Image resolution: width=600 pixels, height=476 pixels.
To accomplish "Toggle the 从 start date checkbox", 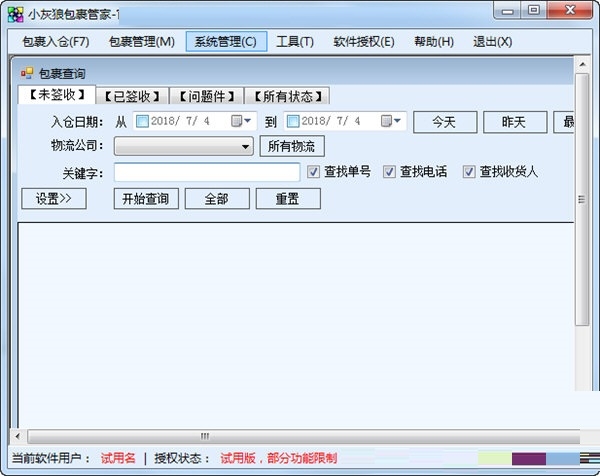I will (142, 121).
